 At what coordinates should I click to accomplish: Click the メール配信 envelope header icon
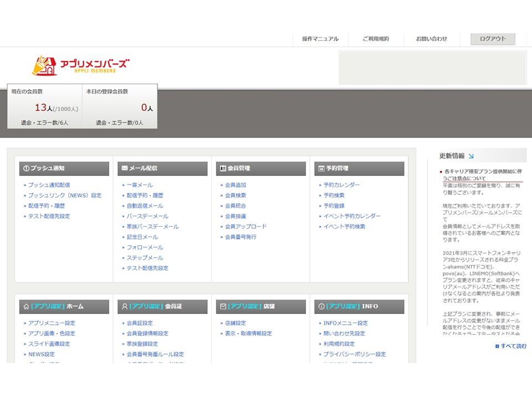coord(124,168)
